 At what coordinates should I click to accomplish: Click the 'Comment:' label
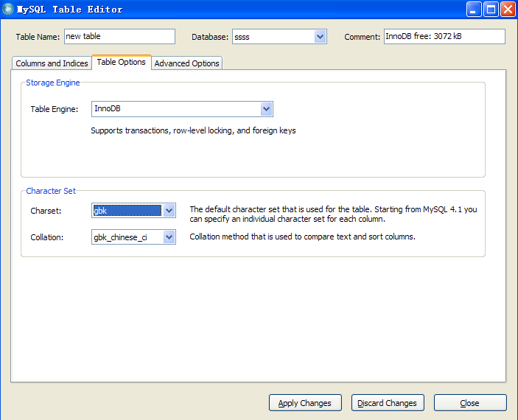click(362, 37)
